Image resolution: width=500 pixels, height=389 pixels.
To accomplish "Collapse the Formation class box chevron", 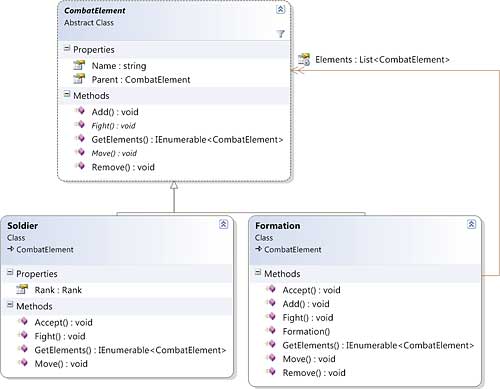I will pos(471,224).
